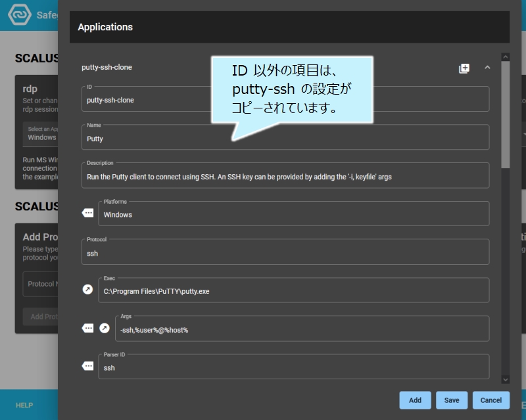Open the rdp application dropdown in background page

coord(40,134)
